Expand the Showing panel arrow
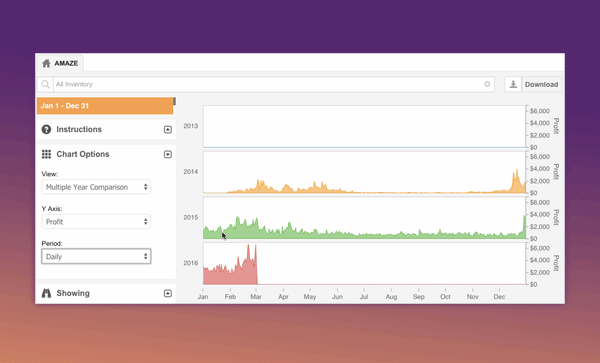 click(168, 293)
